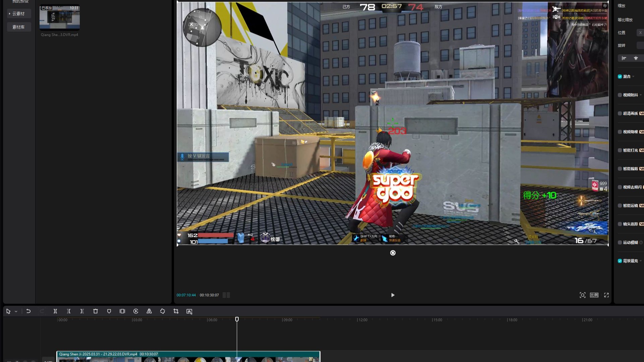Click the 已添加 badge on the media thumbnail

point(47,8)
